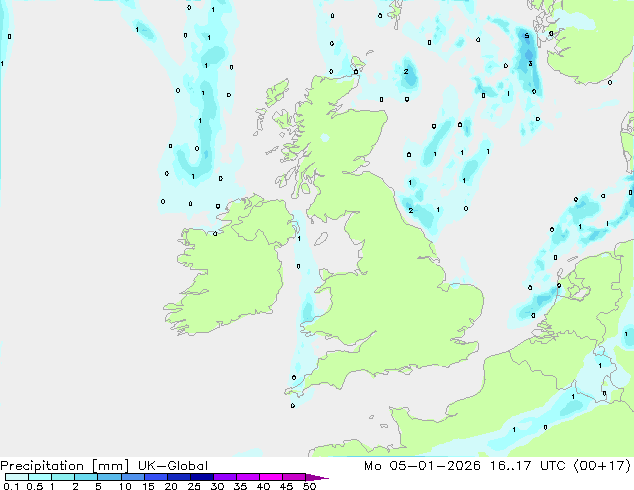Click the "Mo 05-01-2026" date text
Viewport: 634px width, 490px height.
(422, 466)
